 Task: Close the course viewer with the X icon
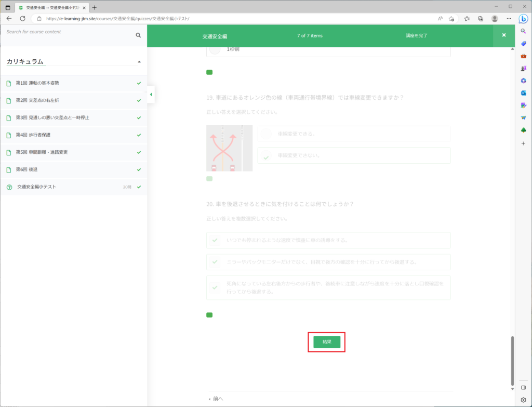(x=503, y=35)
